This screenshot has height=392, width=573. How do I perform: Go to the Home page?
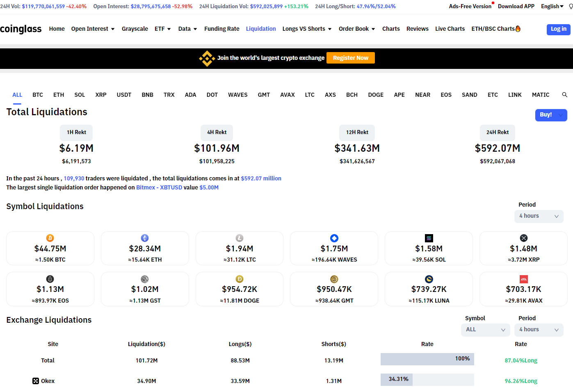click(57, 29)
